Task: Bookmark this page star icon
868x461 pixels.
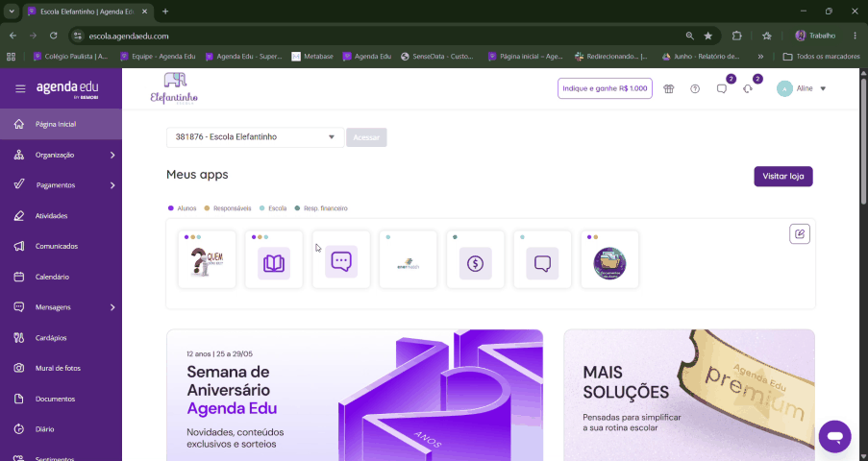Action: tap(708, 36)
